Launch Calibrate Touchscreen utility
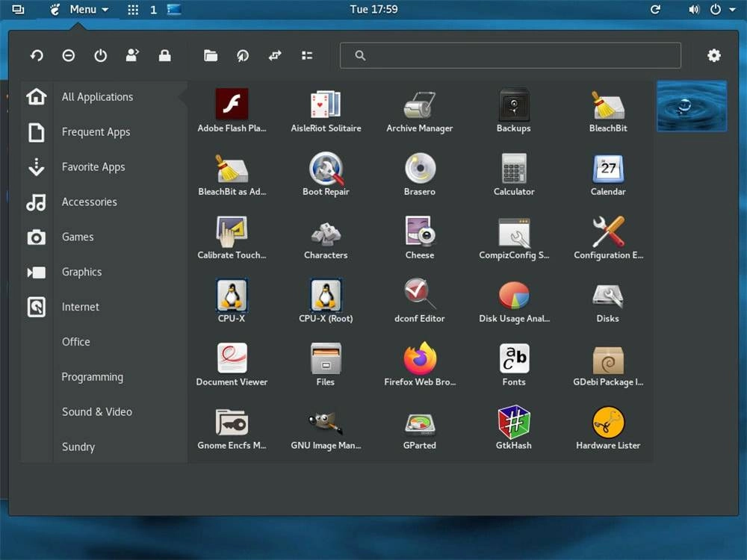The image size is (747, 560). [x=232, y=237]
